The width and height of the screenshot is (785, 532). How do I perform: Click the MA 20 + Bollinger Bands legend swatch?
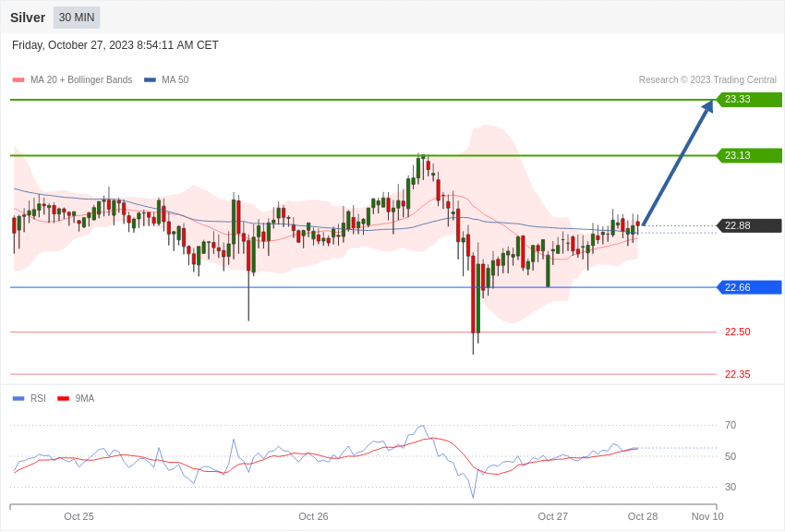click(x=18, y=80)
